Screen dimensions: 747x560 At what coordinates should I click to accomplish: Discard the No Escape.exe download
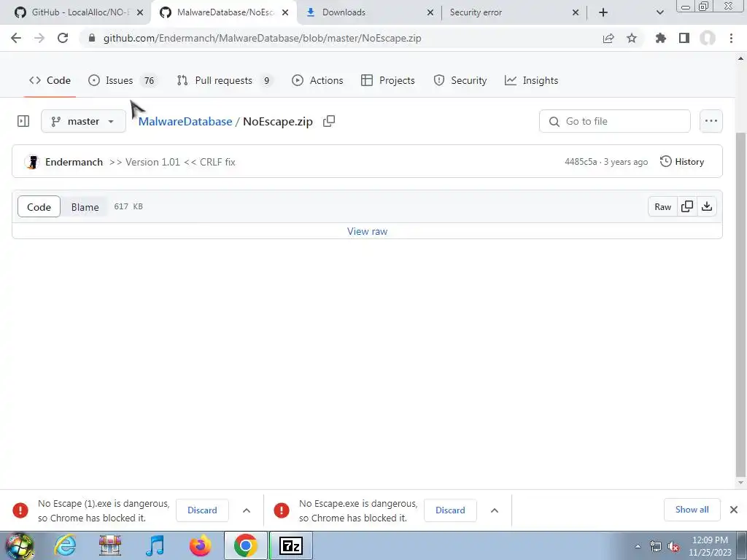point(450,510)
